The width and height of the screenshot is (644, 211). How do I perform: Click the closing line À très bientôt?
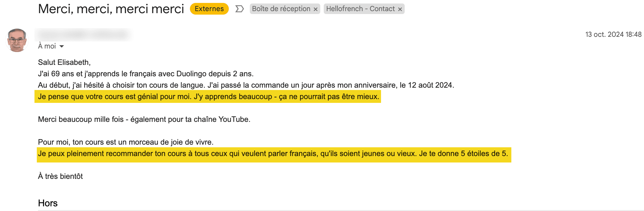(60, 176)
